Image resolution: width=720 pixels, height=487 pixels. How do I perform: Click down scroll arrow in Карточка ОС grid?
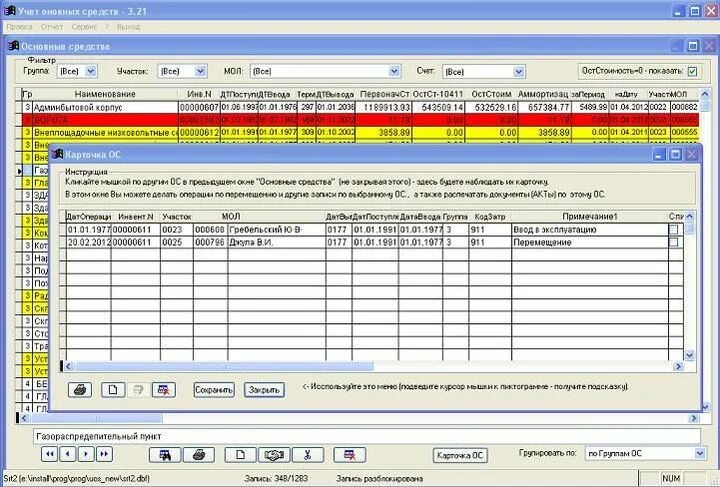(x=690, y=355)
